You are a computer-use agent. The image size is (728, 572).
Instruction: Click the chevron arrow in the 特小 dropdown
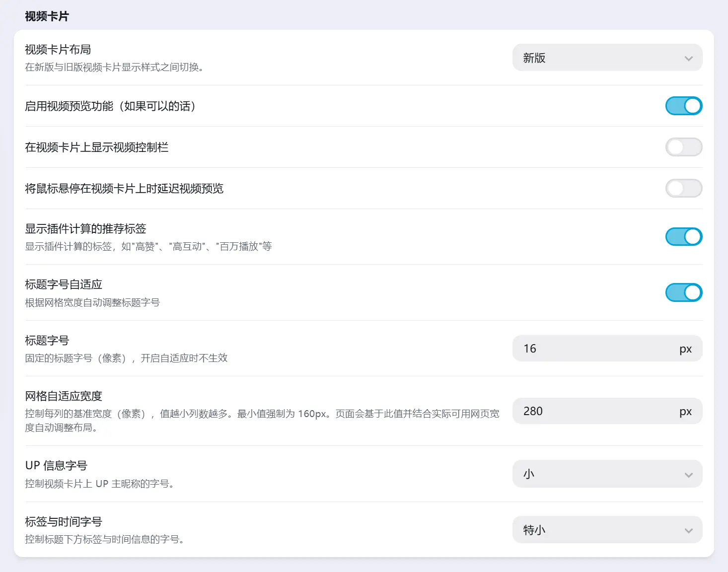(x=688, y=530)
